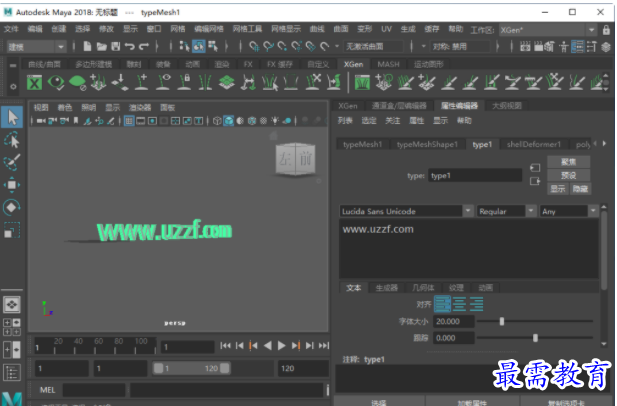Open the menu set dropdown

pyautogui.click(x=36, y=47)
